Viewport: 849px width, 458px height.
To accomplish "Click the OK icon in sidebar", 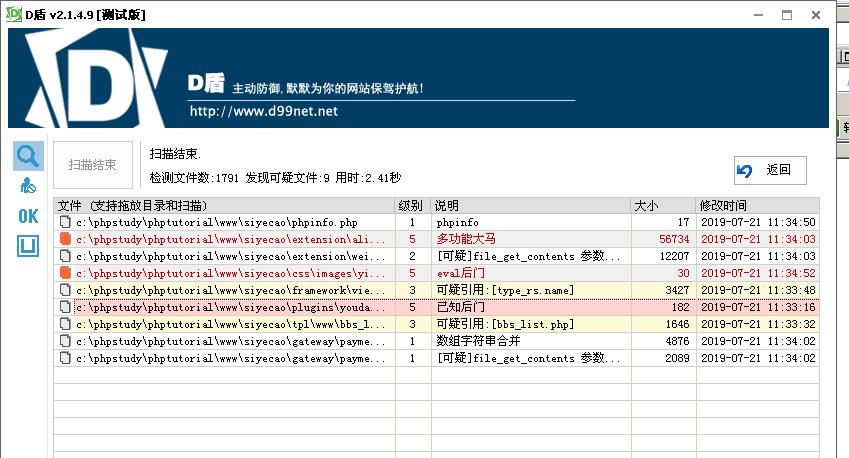I will pos(28,217).
